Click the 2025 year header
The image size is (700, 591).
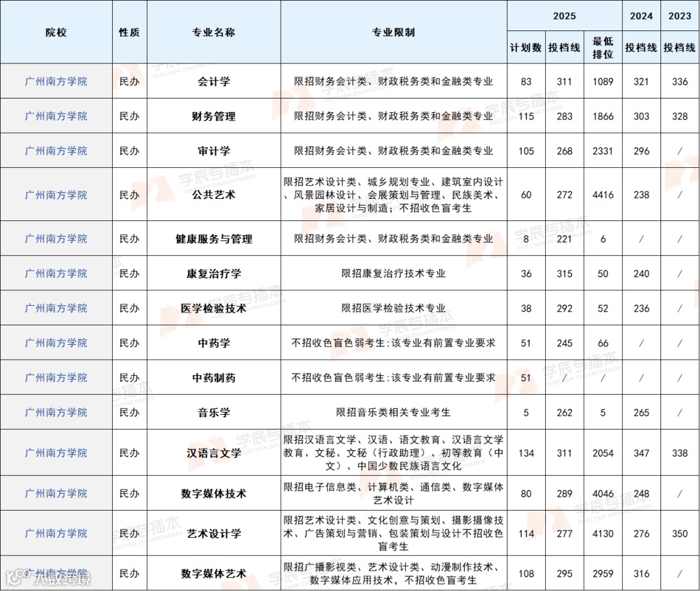tap(565, 16)
